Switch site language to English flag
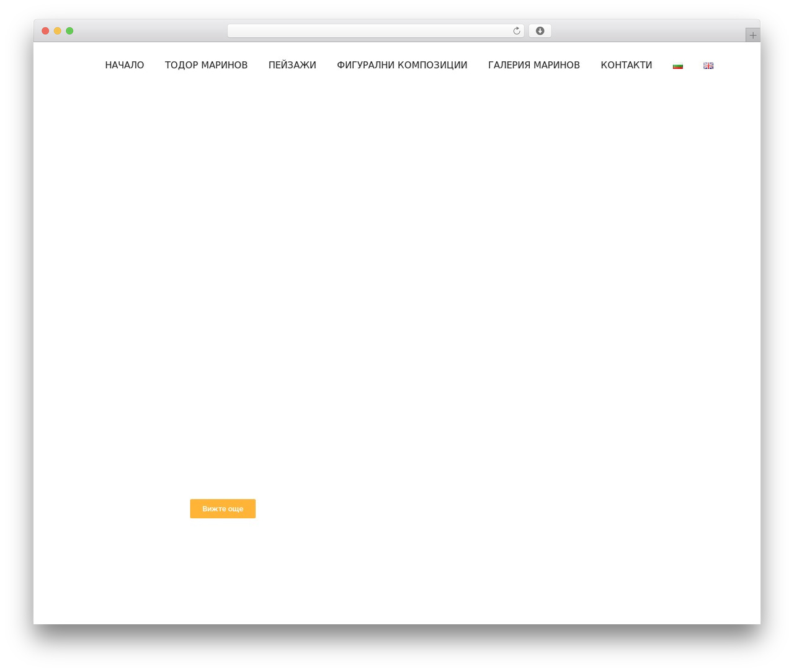 tap(708, 66)
